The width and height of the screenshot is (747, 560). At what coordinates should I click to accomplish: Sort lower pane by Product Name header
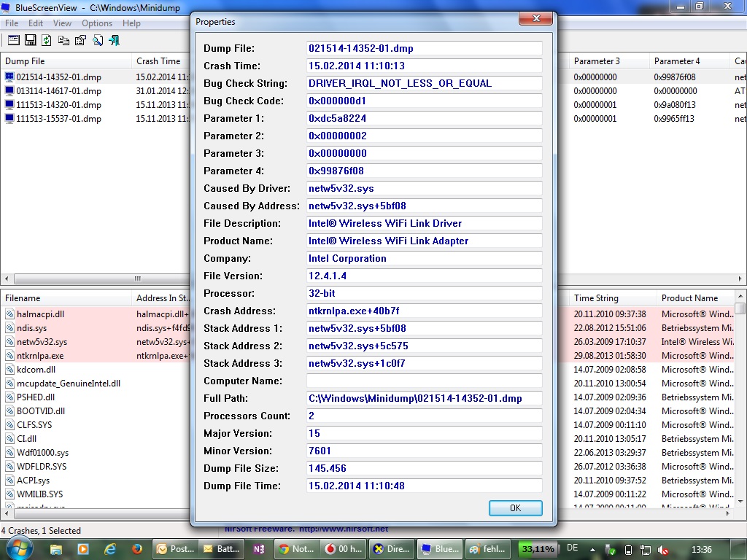695,298
